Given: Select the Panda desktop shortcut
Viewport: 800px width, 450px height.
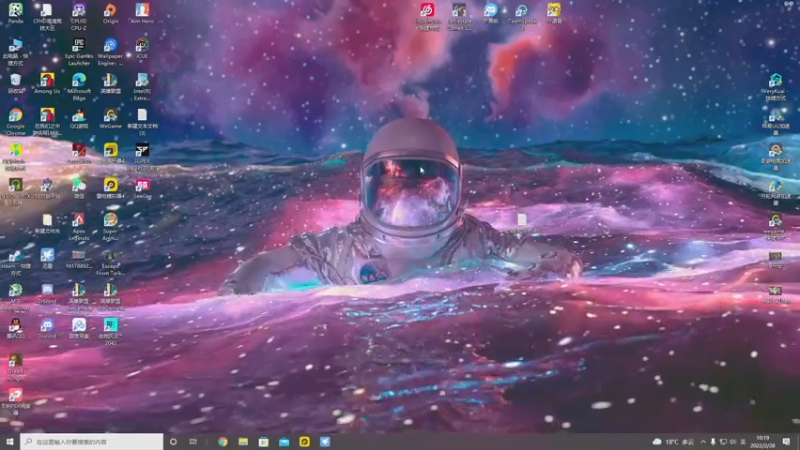Looking at the screenshot, I should click(x=15, y=13).
